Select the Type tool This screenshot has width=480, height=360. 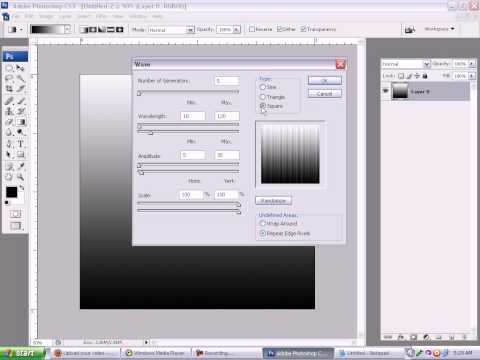point(20,144)
